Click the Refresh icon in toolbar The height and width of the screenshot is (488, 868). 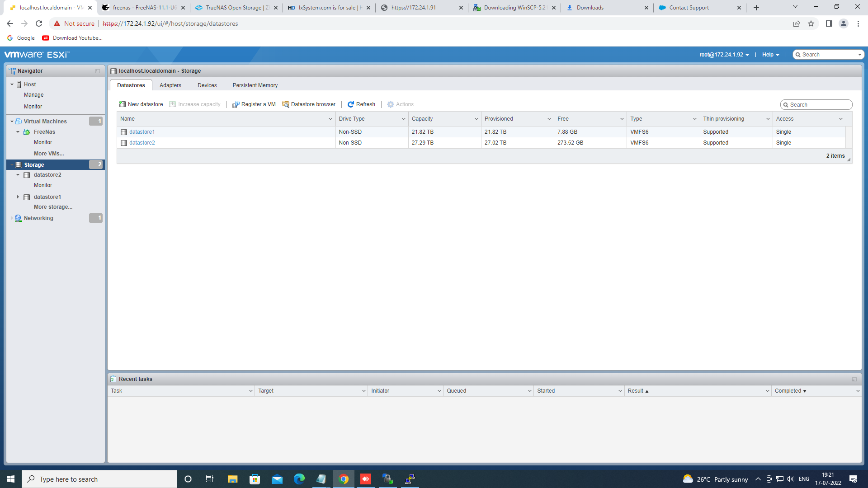pos(350,104)
